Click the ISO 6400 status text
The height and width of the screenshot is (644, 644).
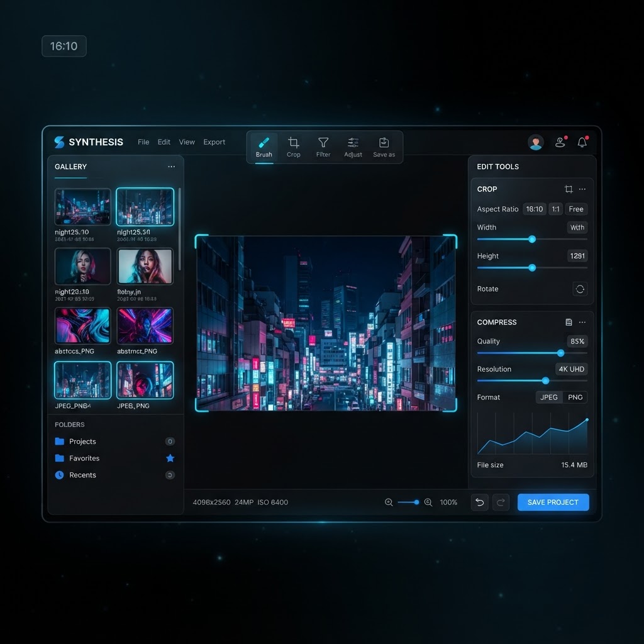point(273,502)
